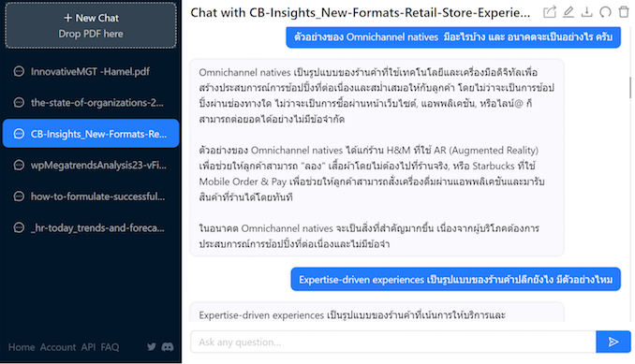Focus the Ask any question input field
The image size is (635, 364).
pos(392,342)
